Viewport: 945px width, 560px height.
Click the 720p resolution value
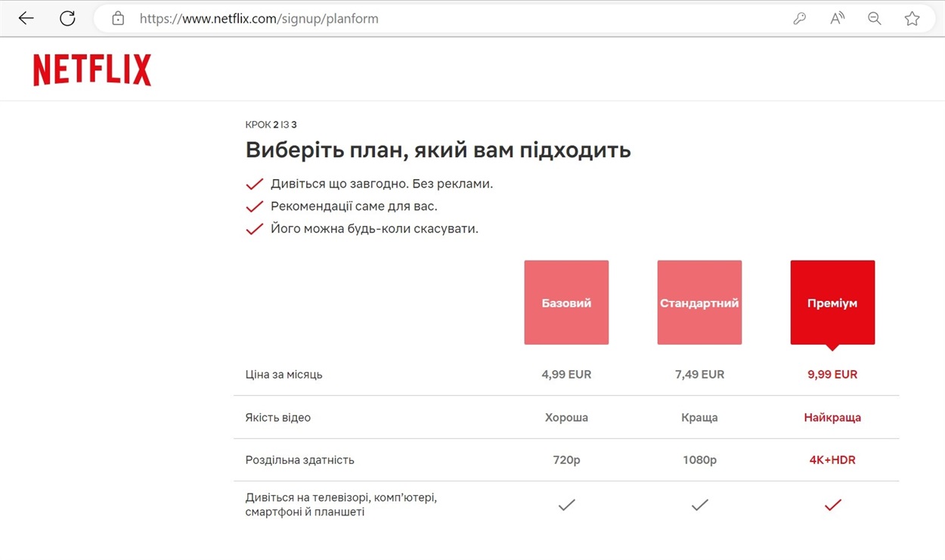coord(566,459)
